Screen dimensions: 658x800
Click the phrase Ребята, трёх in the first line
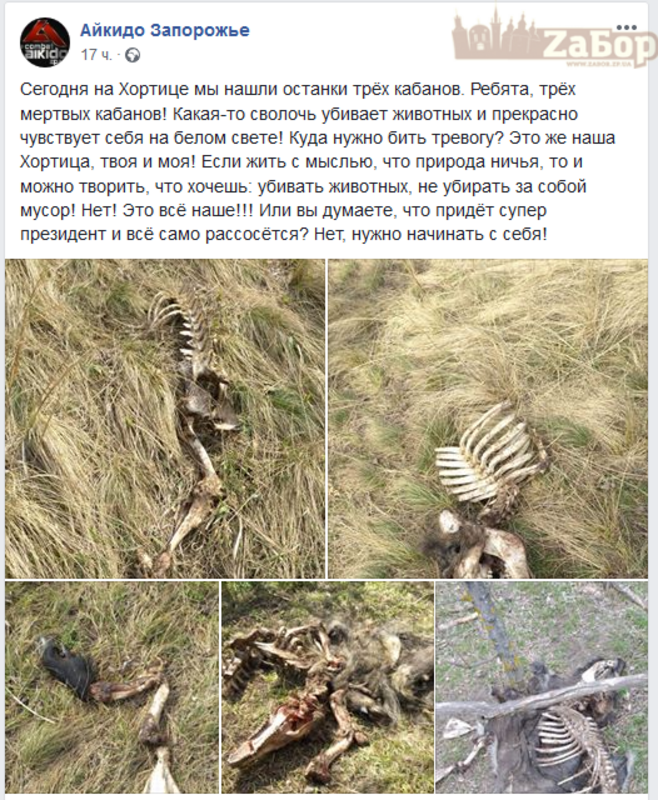coord(523,89)
